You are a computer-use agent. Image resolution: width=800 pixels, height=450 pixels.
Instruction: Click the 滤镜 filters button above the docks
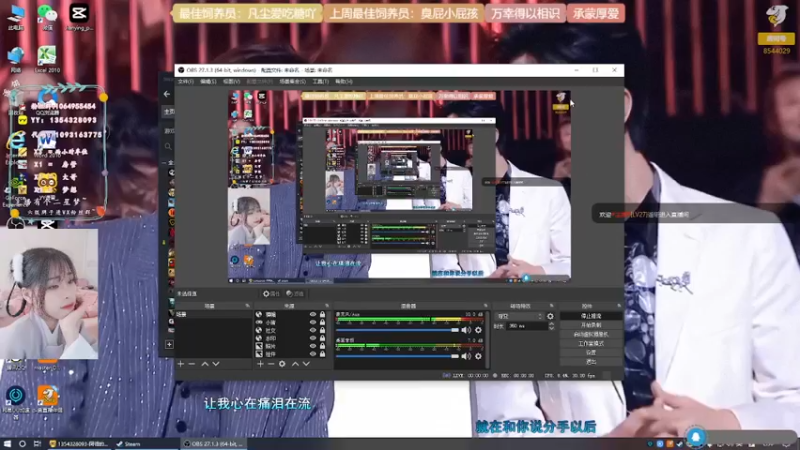pos(295,294)
